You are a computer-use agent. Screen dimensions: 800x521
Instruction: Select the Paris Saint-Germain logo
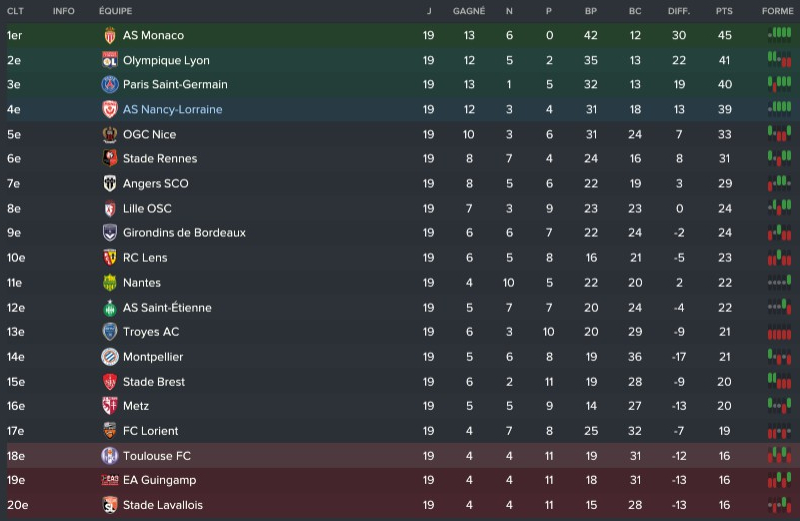[x=110, y=85]
